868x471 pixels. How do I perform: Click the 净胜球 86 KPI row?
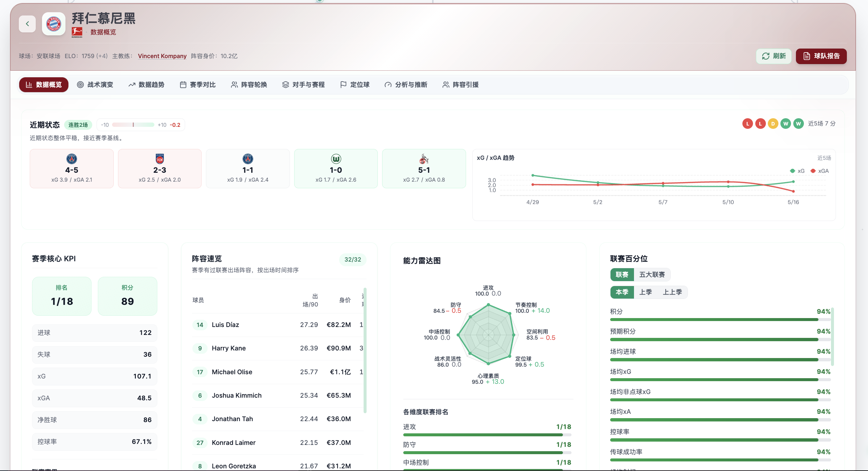(94, 419)
